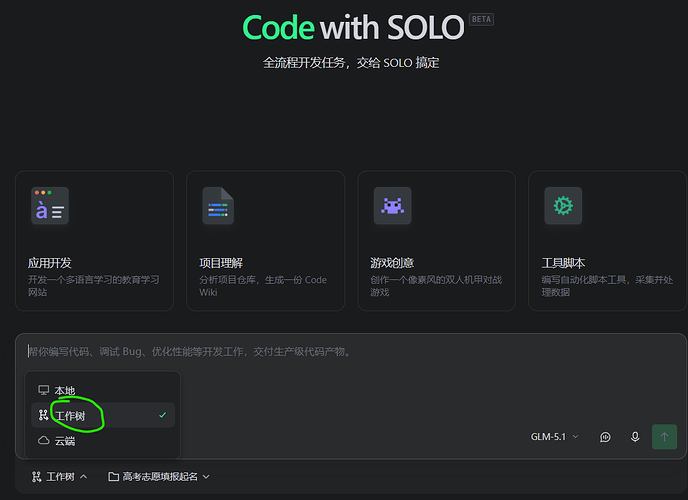
Task: Click the 工具脚本 gear icon
Action: click(563, 206)
